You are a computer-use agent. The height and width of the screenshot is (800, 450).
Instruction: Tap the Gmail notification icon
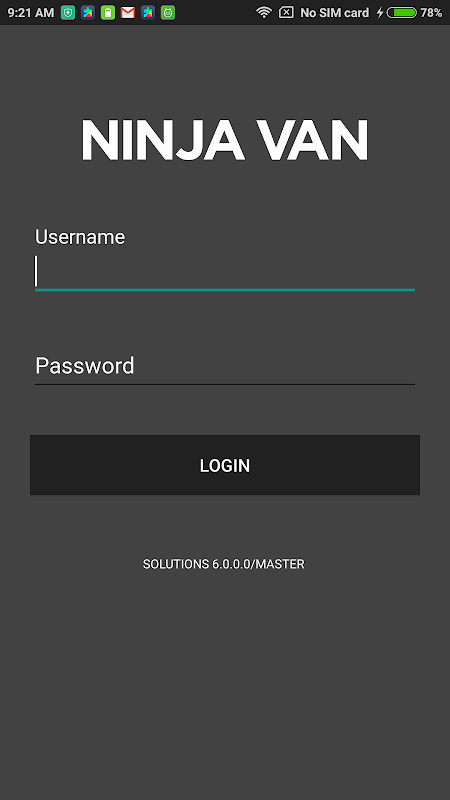tap(128, 13)
